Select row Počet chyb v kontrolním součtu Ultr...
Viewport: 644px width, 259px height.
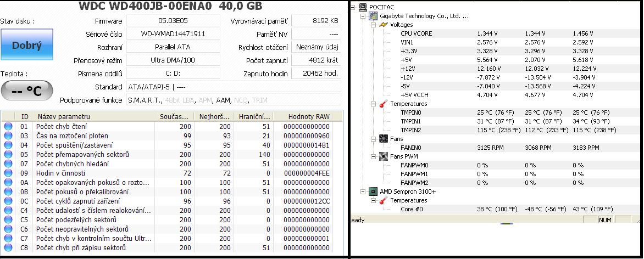(173, 239)
